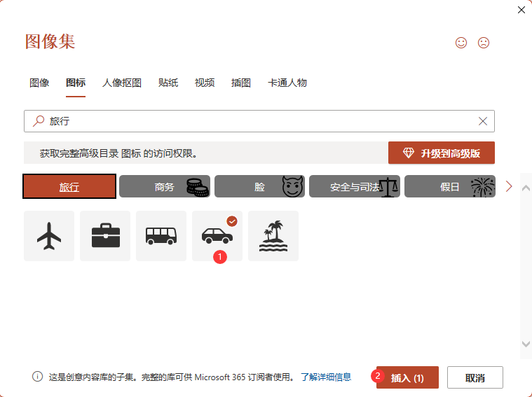The height and width of the screenshot is (397, 532).
Task: Select the 脸 category chip
Action: coord(259,186)
